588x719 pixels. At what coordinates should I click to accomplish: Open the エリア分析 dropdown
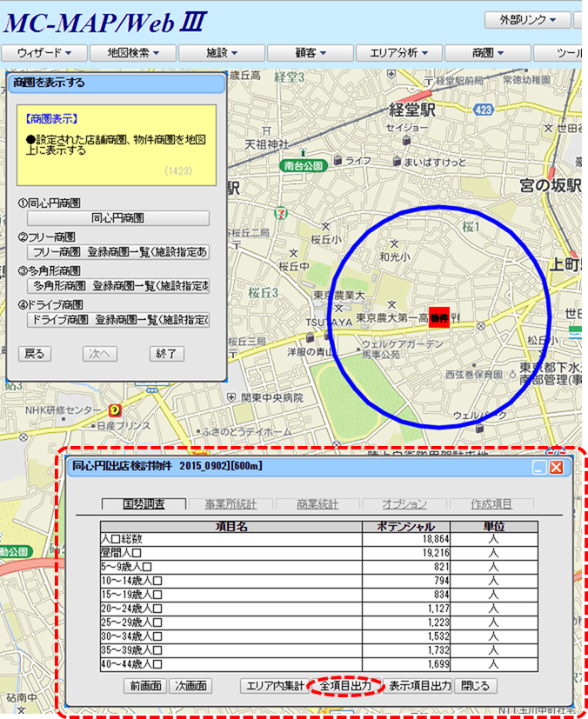click(x=399, y=53)
